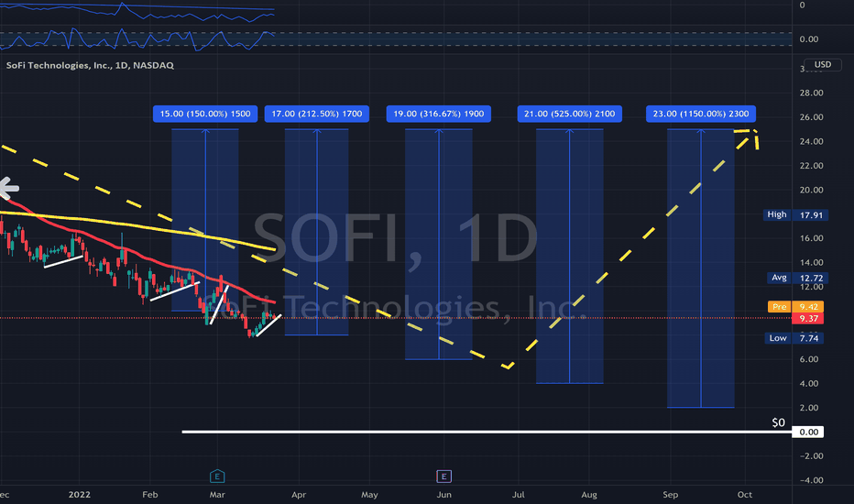Click the High 17.91 price label
The width and height of the screenshot is (854, 504).
click(x=795, y=214)
